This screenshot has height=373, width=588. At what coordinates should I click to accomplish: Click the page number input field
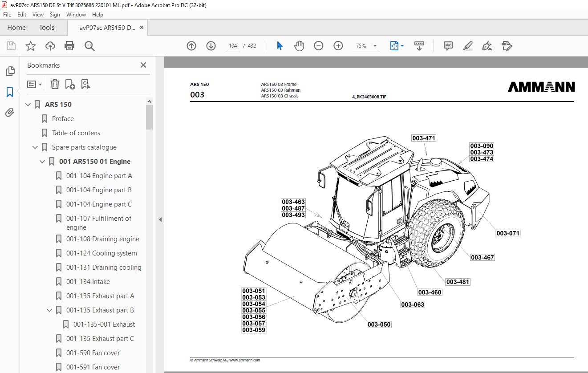coord(233,46)
